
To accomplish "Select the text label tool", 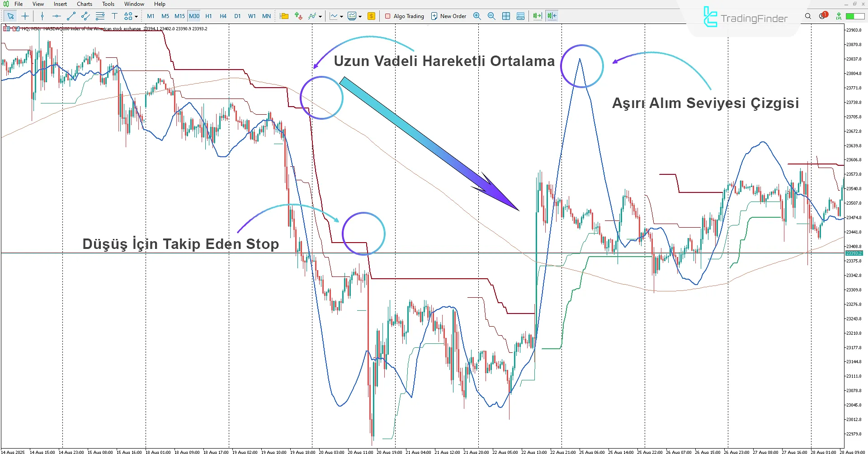I will click(x=114, y=16).
